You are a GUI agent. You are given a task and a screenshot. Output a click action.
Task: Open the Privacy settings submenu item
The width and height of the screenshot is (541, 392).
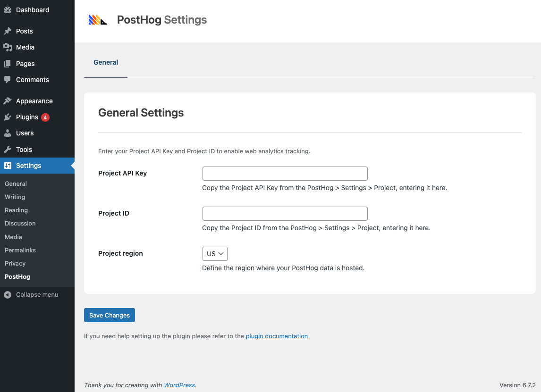click(x=15, y=263)
